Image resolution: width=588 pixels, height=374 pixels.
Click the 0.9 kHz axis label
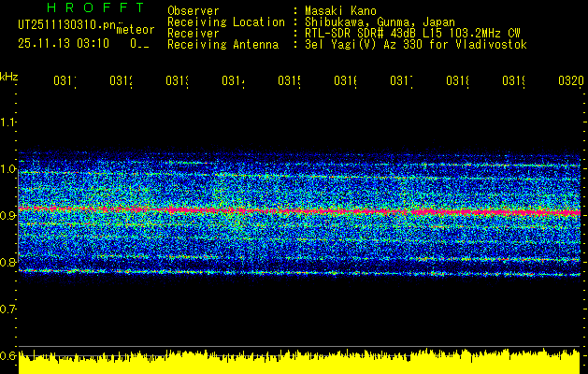tap(8, 216)
